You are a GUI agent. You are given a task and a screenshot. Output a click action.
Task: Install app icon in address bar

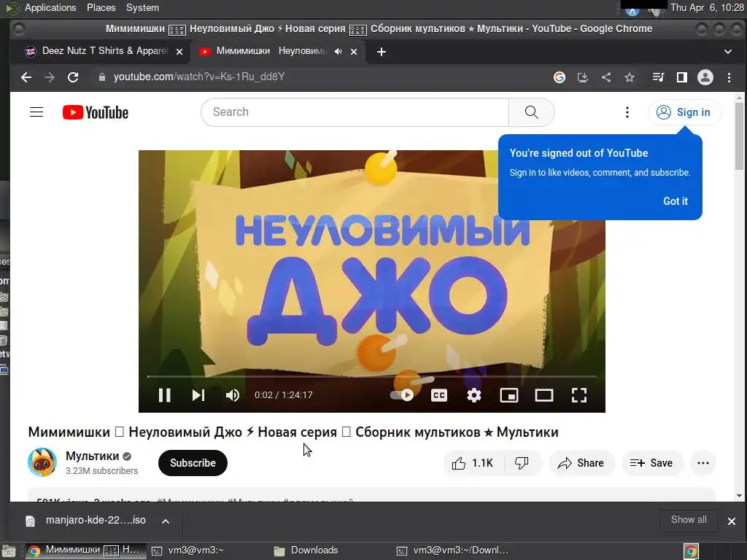(x=583, y=77)
